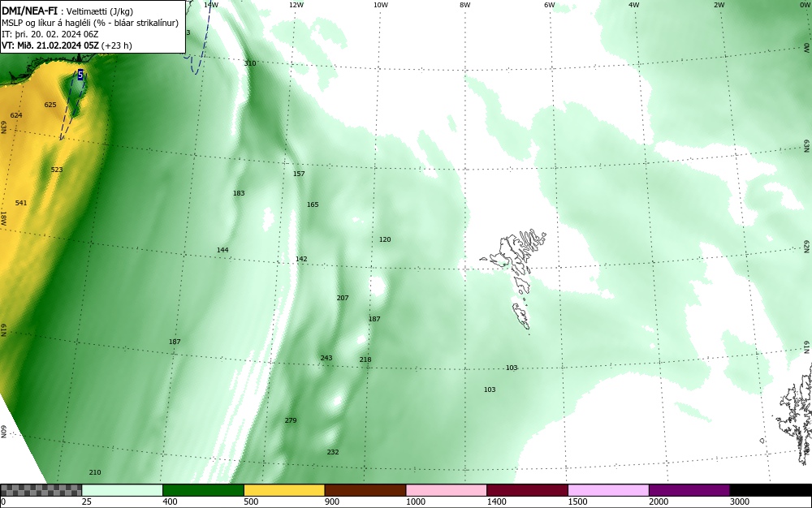Screen dimensions: 812x508
Task: Click the legend label 400
Action: pyautogui.click(x=170, y=502)
